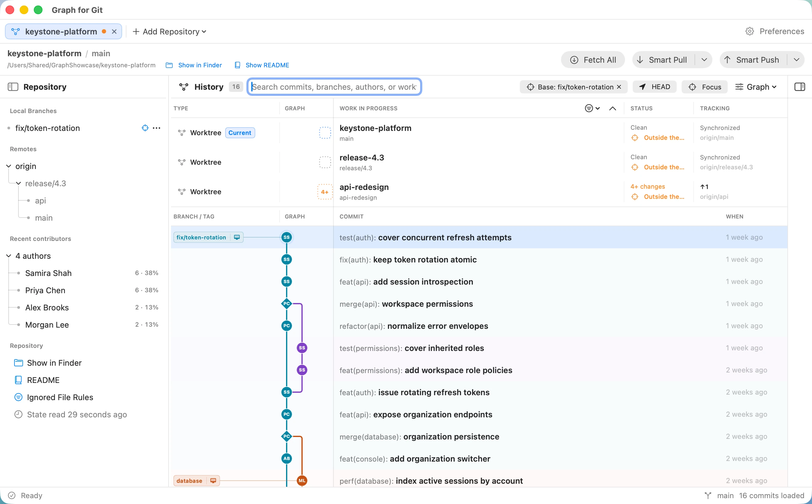Close the keystone-platform repository tab

114,31
